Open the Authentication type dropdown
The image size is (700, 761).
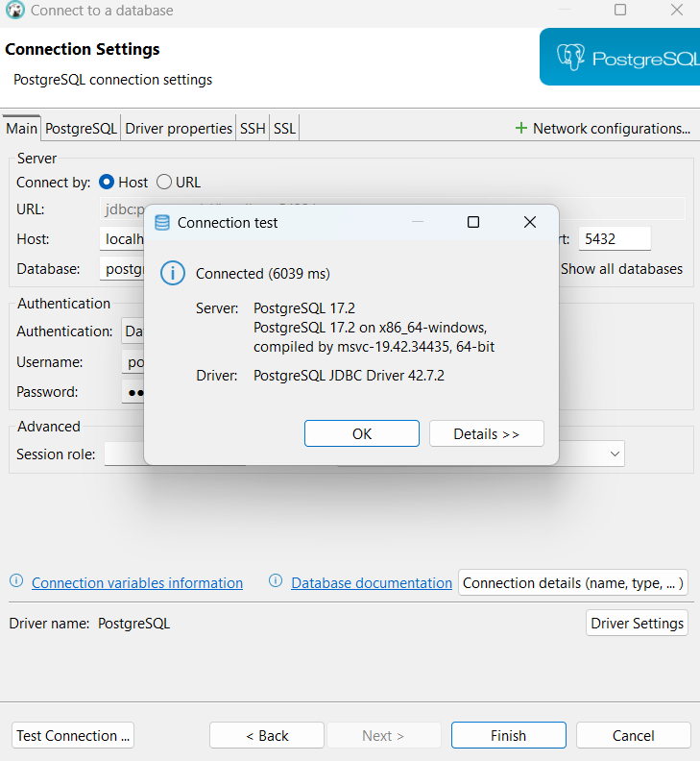pos(133,331)
